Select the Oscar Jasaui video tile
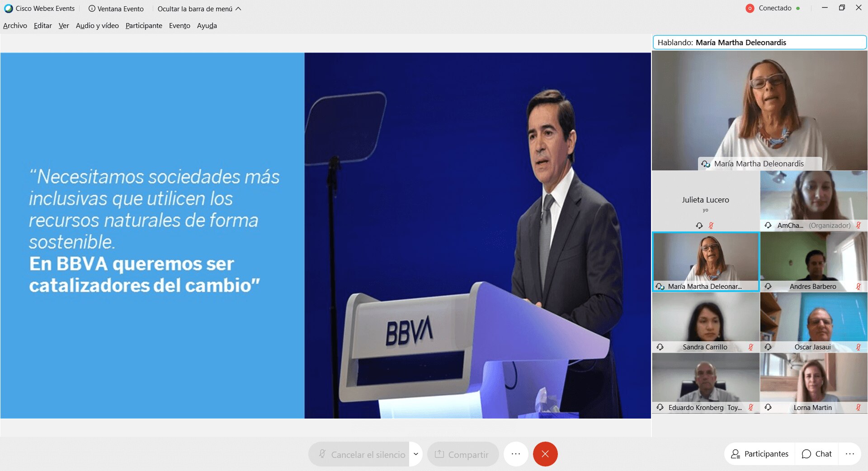 pos(814,322)
